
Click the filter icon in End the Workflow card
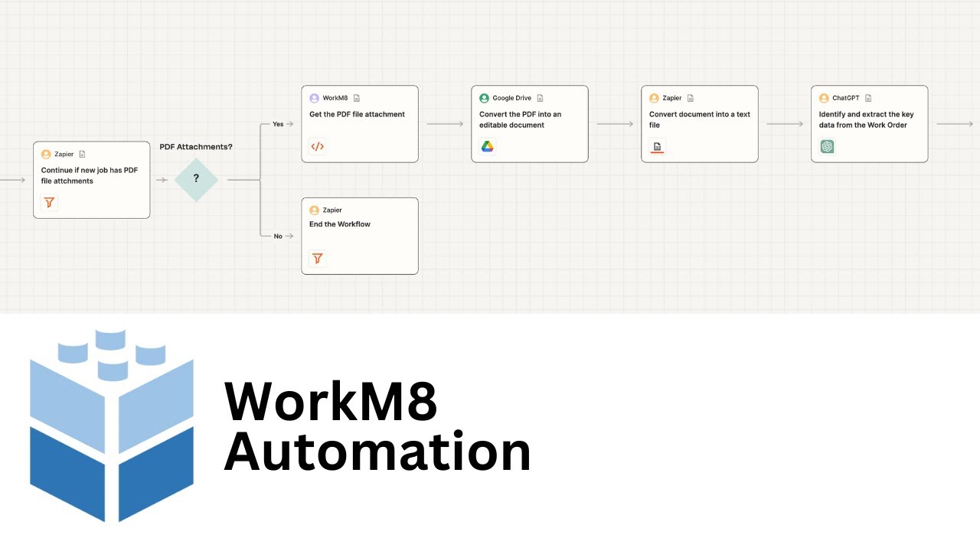(x=317, y=259)
